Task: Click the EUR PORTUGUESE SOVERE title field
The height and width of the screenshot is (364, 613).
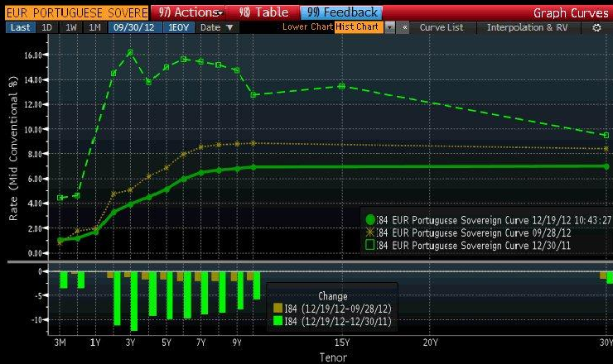Action: [x=77, y=13]
